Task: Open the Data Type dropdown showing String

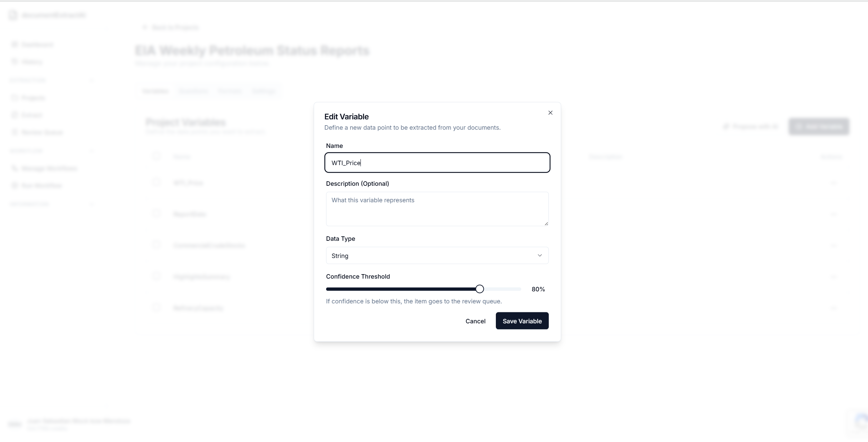Action: 437,255
